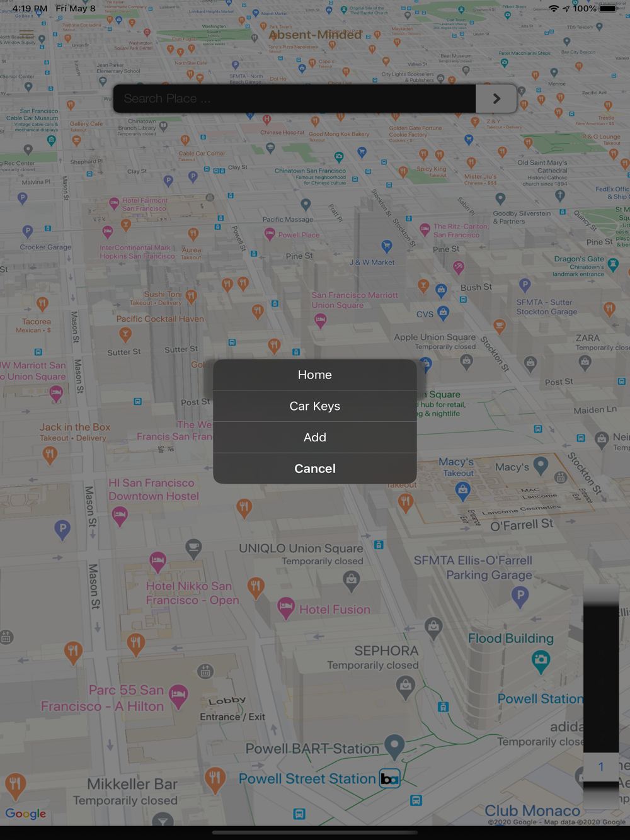Tap the "Chinatown San Francisco" label
Viewport: 630px width, 840px height.
pyautogui.click(x=310, y=171)
